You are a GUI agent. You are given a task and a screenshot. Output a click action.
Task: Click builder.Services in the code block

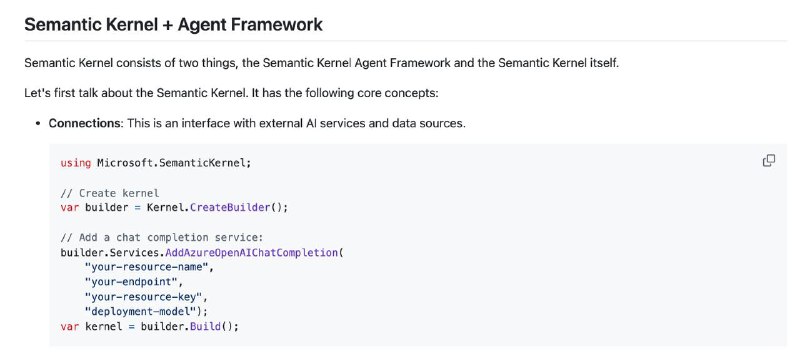click(x=111, y=253)
